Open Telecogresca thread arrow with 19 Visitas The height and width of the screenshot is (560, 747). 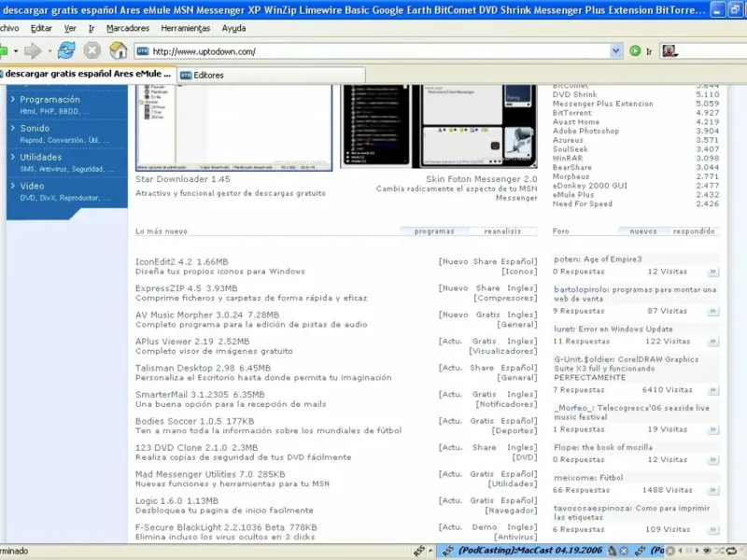(712, 429)
